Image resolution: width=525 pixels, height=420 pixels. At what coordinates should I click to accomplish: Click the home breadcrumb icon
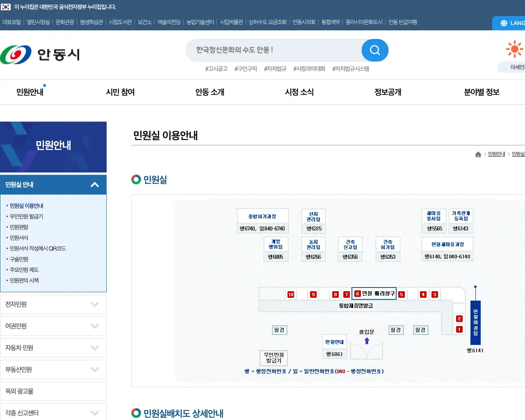[x=478, y=154]
